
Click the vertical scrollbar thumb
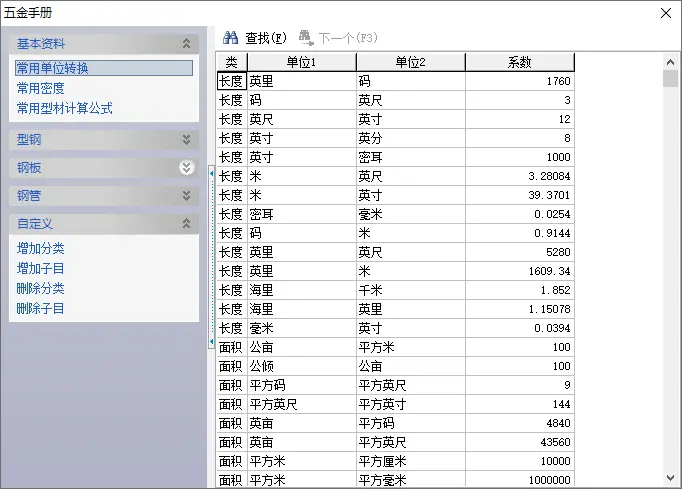(670, 79)
